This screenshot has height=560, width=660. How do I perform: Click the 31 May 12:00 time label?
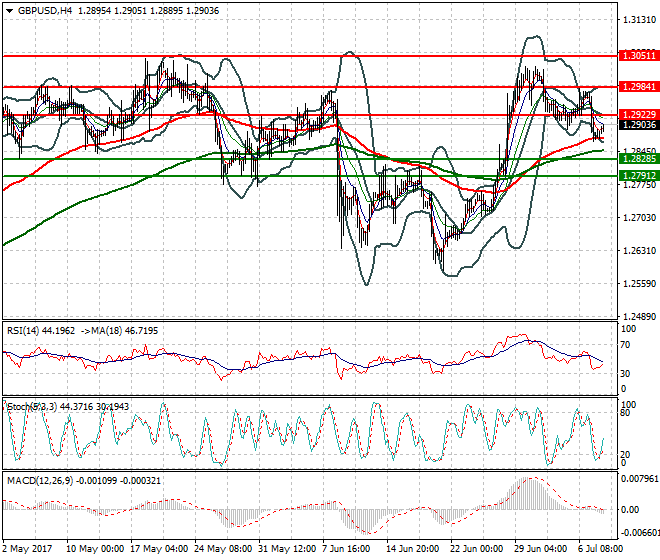(287, 549)
